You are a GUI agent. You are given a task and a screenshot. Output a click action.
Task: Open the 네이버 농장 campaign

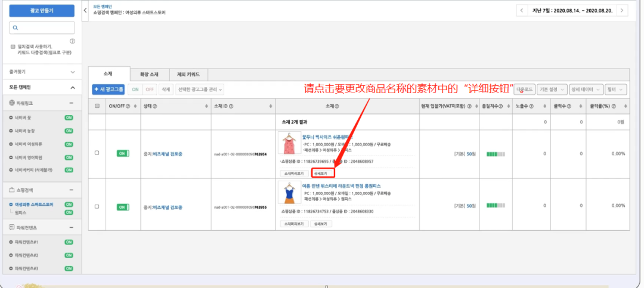coord(24,131)
